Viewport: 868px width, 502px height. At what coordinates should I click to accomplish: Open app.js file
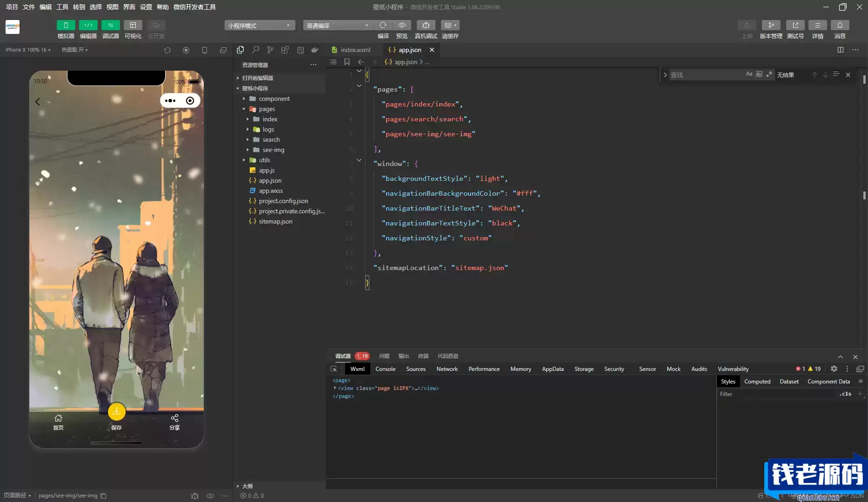267,170
